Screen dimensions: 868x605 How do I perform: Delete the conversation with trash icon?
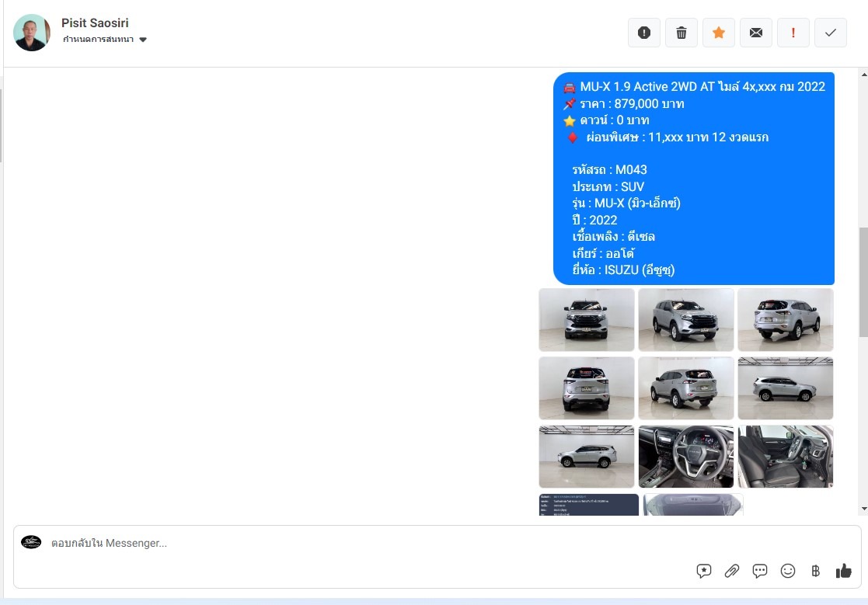pos(682,33)
